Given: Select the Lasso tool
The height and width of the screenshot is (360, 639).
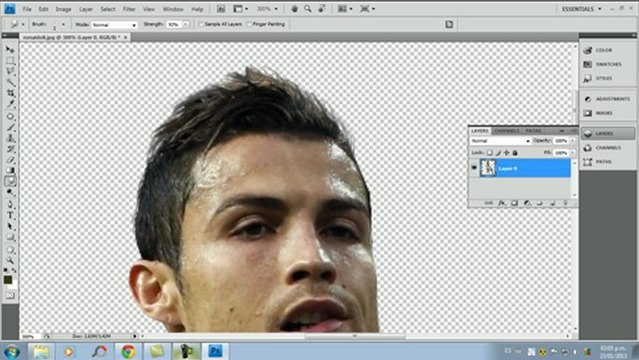Looking at the screenshot, I should (x=10, y=71).
